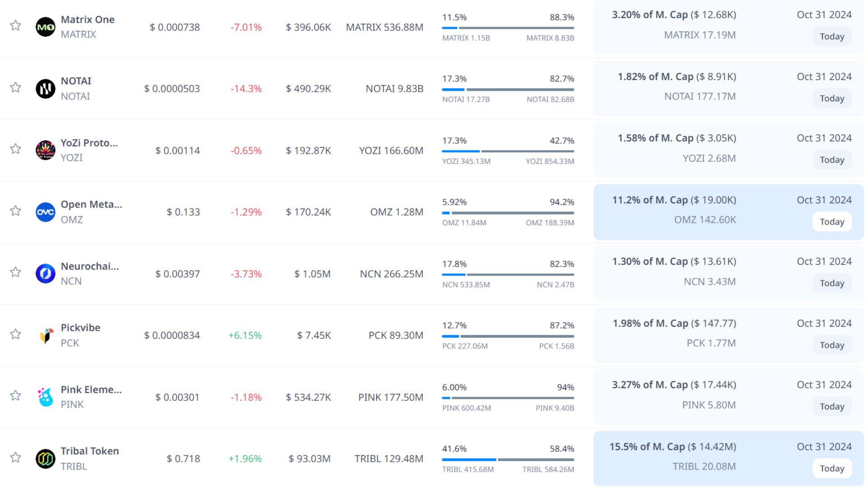Click the Pink Element PINK logo

tap(45, 397)
